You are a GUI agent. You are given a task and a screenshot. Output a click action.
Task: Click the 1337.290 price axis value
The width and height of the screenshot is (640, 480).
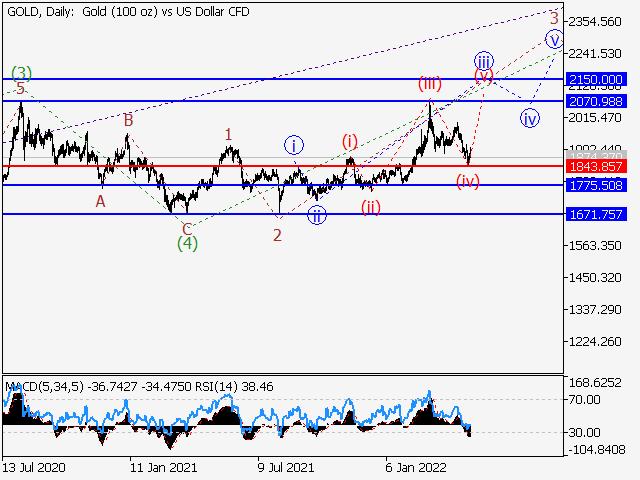(595, 309)
